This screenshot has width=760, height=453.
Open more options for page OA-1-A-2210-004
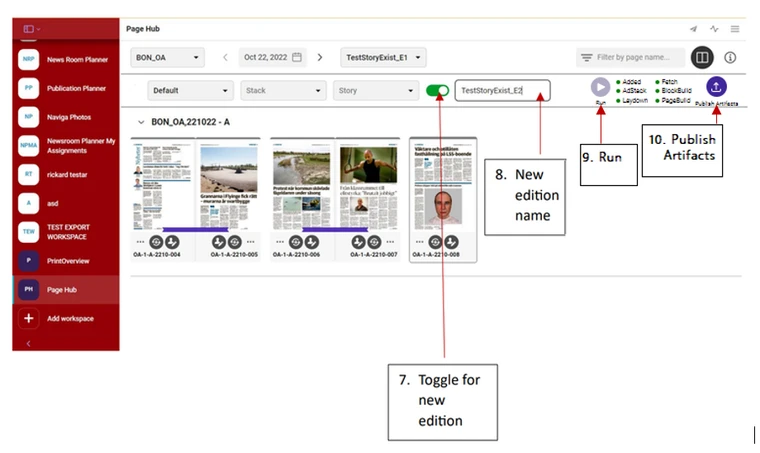point(140,241)
